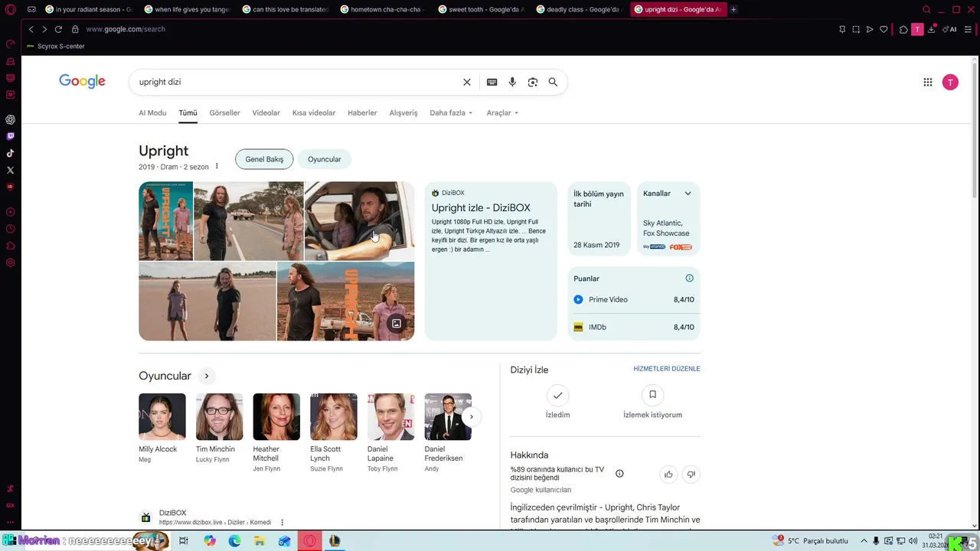
Task: Open the Puanlar info icon
Action: point(689,279)
